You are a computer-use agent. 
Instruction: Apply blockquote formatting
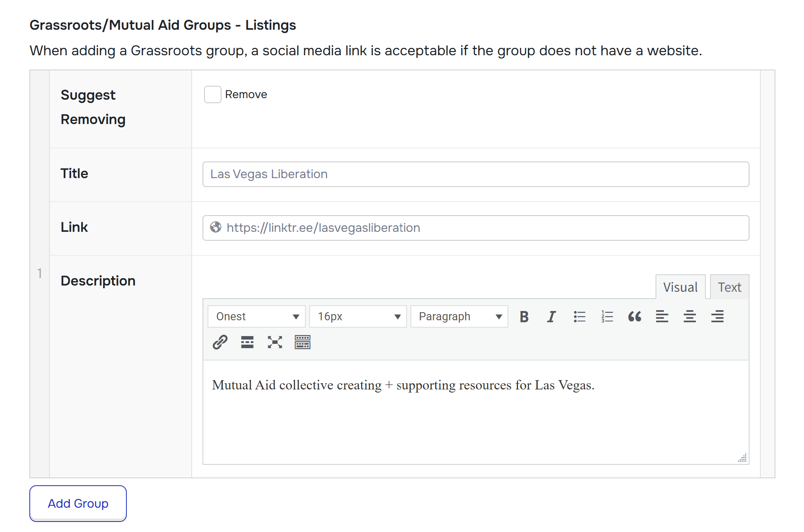[634, 316]
